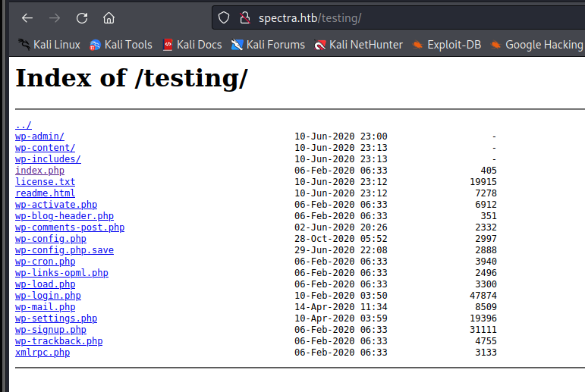Screen dimensions: 585x392
Task: Open the Kali NetHunter bookmark
Action: click(x=359, y=45)
